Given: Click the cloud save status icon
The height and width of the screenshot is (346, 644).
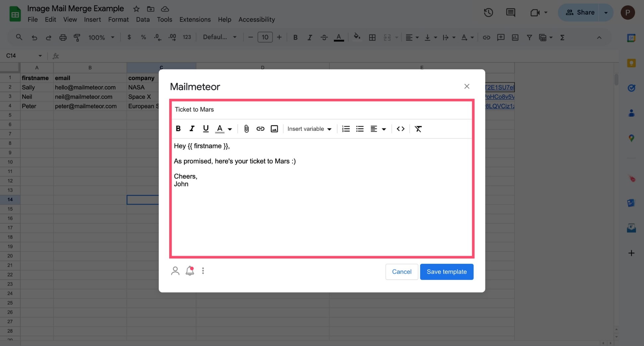Looking at the screenshot, I should (x=165, y=9).
